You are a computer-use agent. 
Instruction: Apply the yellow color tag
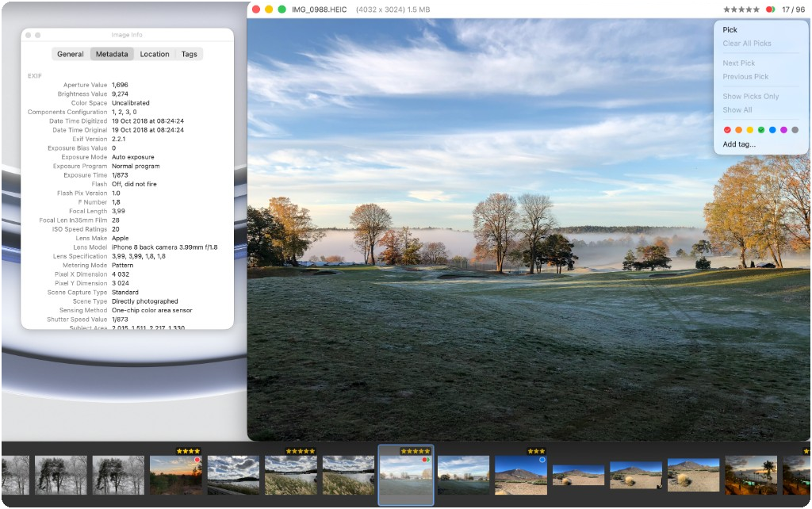coord(750,130)
